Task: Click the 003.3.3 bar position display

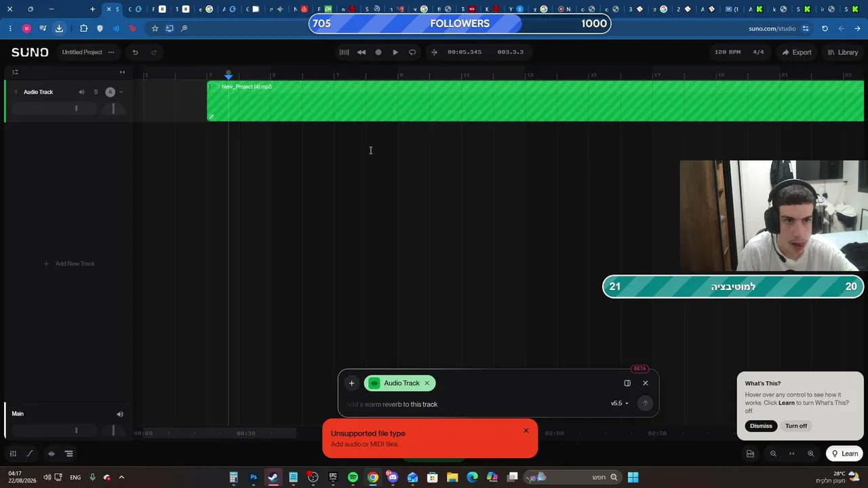Action: click(x=510, y=52)
